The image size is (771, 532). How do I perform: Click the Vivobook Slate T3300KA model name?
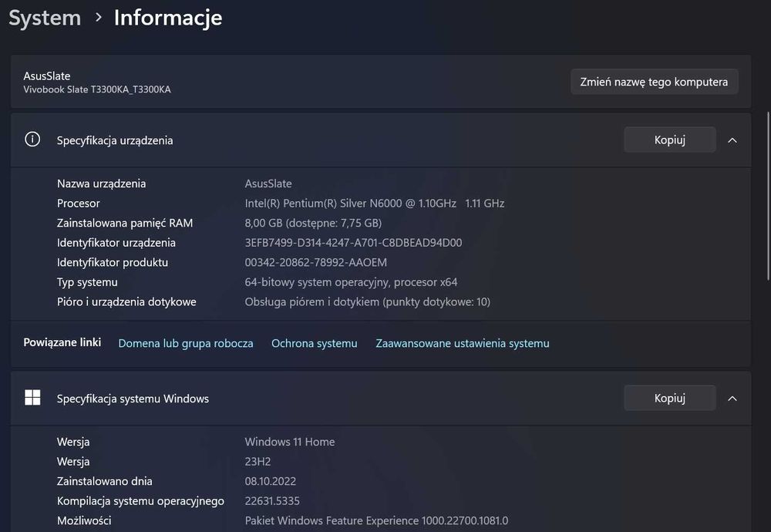[97, 89]
